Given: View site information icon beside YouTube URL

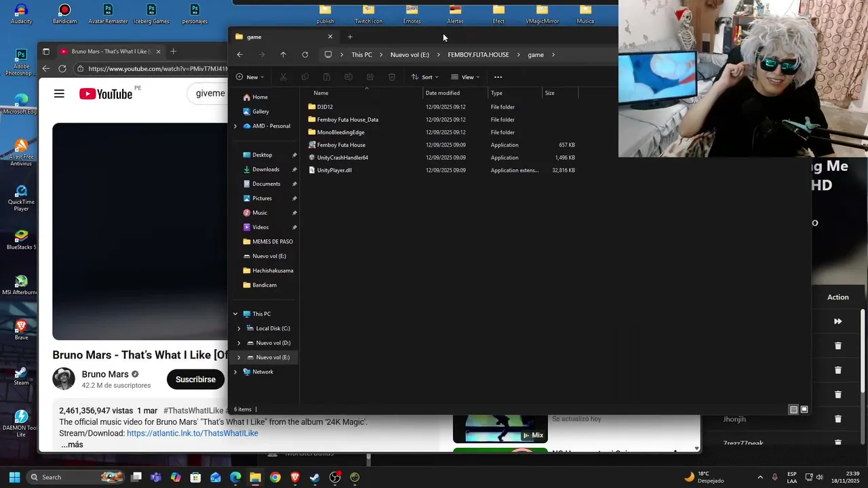Looking at the screenshot, I should click(81, 68).
